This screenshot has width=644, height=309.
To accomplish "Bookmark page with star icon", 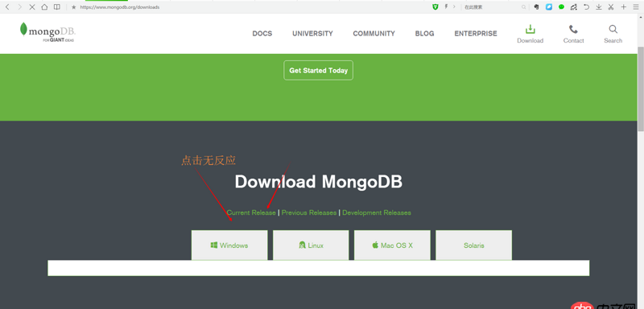I will tap(74, 7).
